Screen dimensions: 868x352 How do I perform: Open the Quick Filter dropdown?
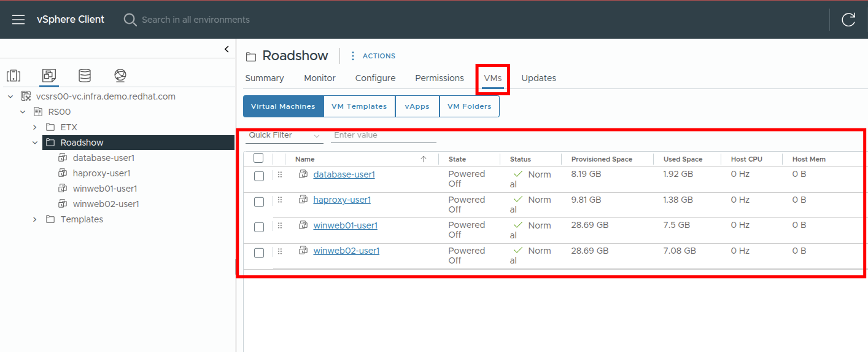coord(284,135)
